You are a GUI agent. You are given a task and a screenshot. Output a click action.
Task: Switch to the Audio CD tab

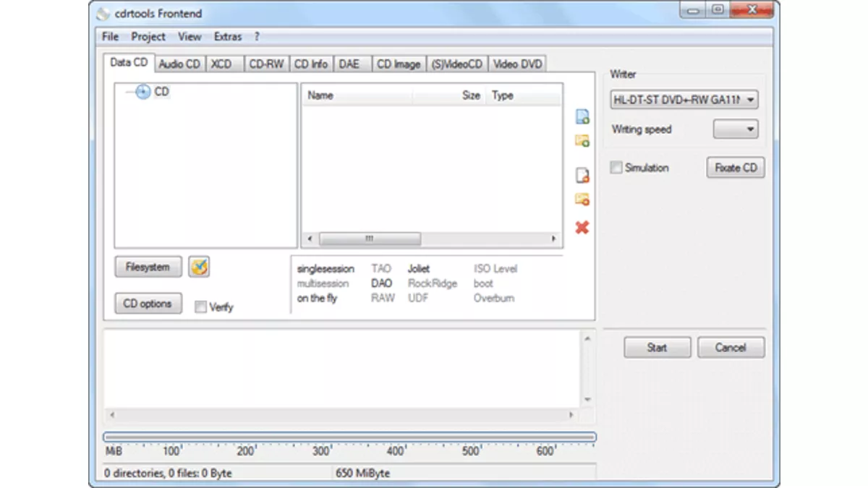tap(179, 64)
